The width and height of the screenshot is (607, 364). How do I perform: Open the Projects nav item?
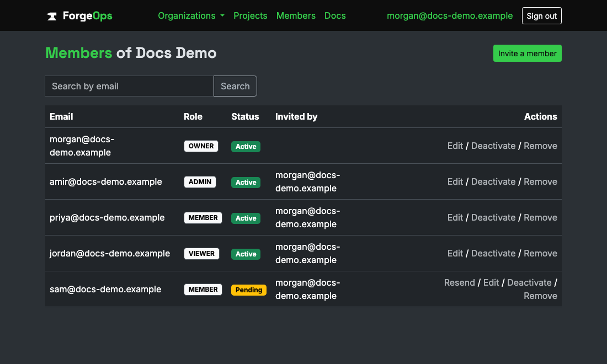250,15
